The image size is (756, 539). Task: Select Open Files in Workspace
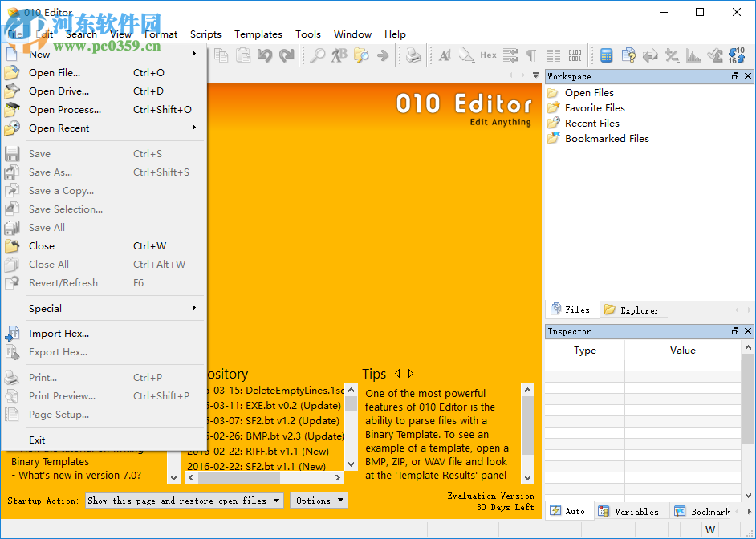589,93
